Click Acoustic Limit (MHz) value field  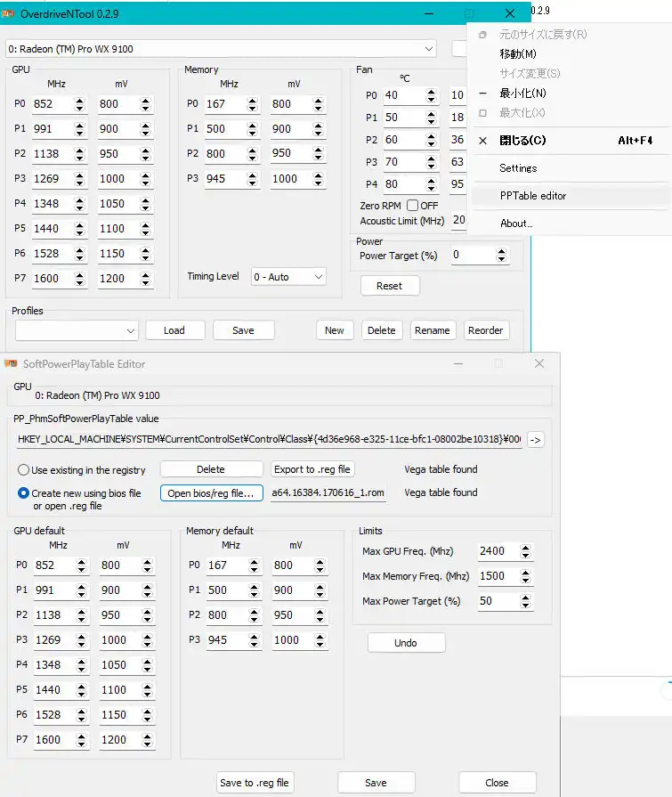459,220
